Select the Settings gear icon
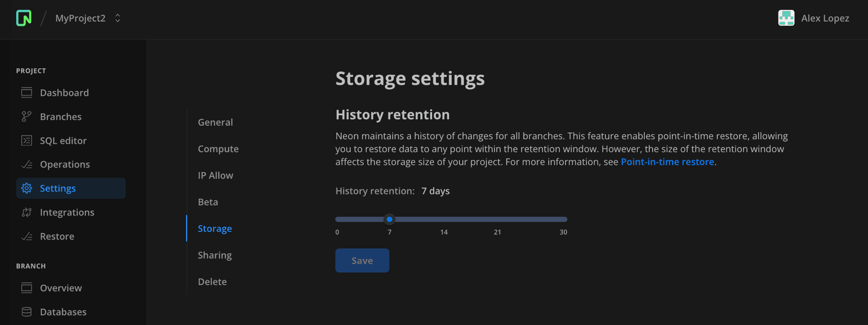 pos(27,188)
